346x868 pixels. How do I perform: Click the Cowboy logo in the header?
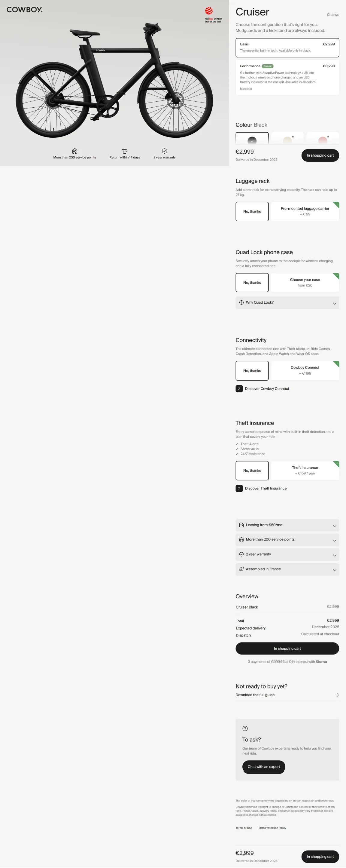[x=24, y=10]
